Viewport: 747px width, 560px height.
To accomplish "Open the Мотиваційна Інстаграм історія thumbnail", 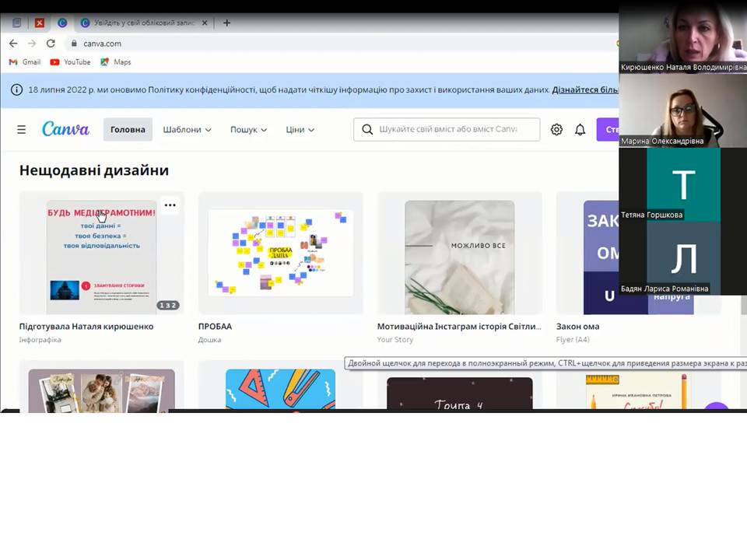I will point(460,253).
